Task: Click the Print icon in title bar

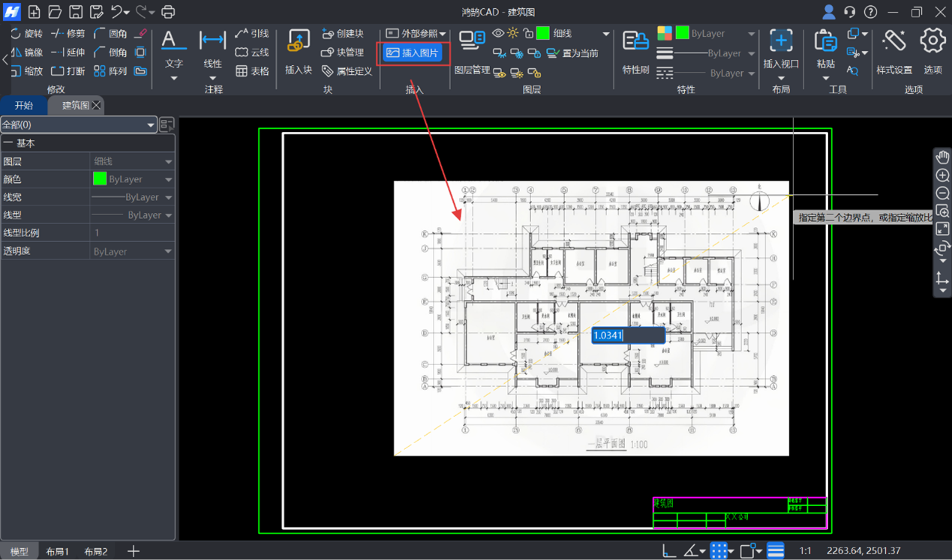Action: 168,12
